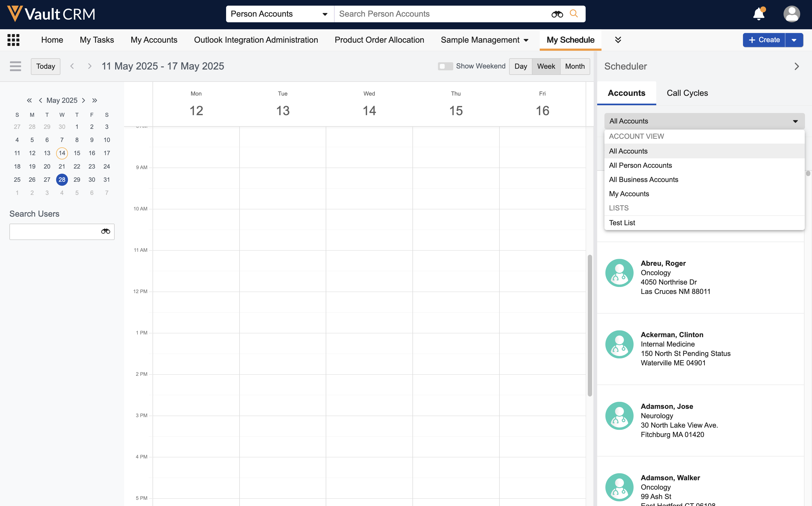The image size is (812, 506).
Task: Click the orange search magnifier icon
Action: (574, 14)
